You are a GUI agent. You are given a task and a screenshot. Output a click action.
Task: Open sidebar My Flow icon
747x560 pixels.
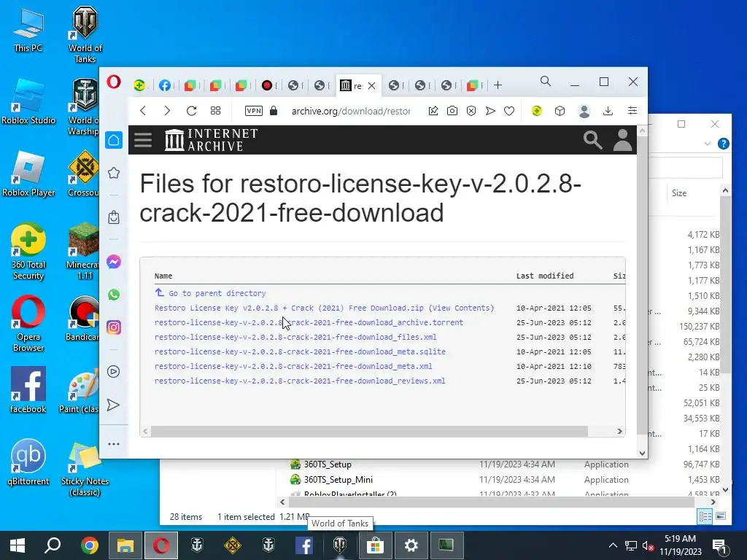113,405
